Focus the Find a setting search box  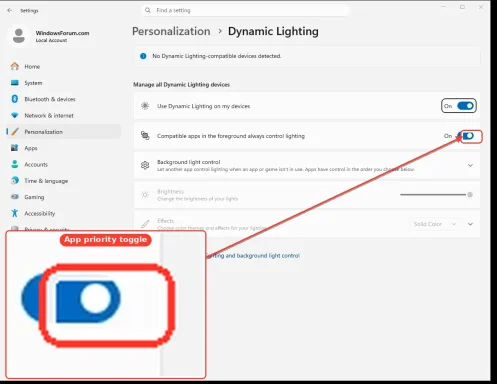pyautogui.click(x=245, y=10)
